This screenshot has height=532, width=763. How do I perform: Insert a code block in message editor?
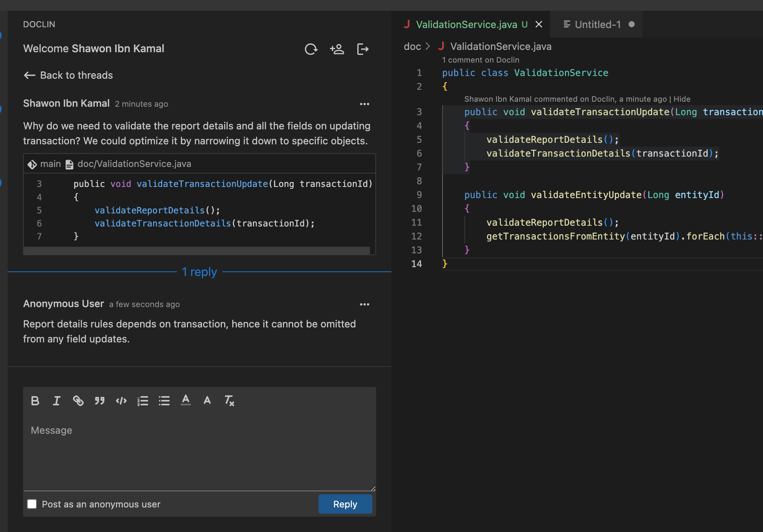[x=121, y=401]
